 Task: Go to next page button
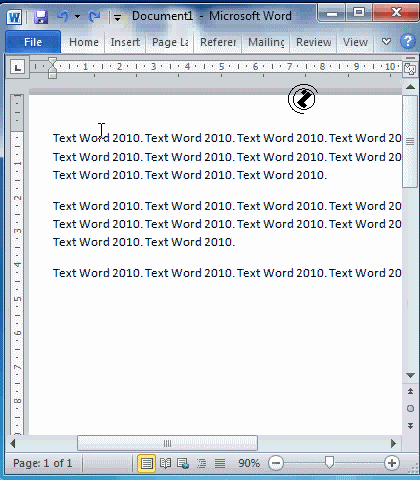pos(410,426)
